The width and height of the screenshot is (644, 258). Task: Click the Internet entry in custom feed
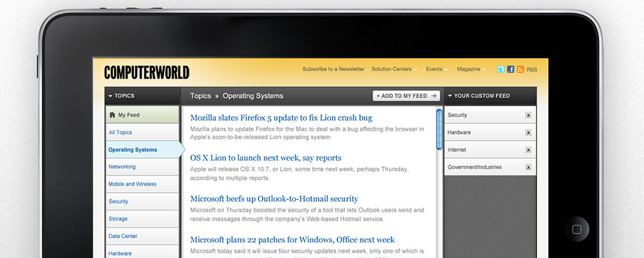coord(490,150)
